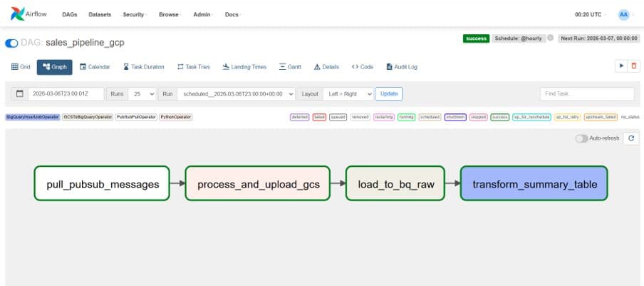
Task: Open the Run selection dropdown
Action: coord(237,93)
